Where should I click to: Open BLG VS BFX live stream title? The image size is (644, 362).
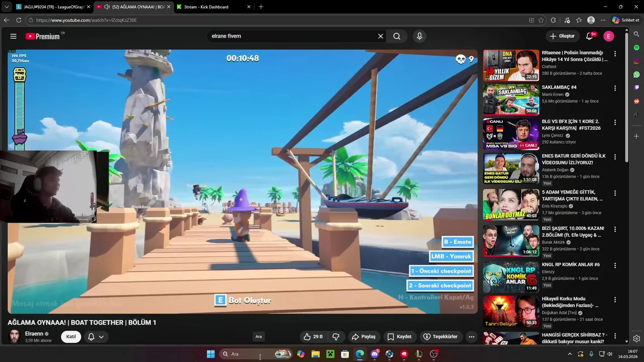[571, 125]
